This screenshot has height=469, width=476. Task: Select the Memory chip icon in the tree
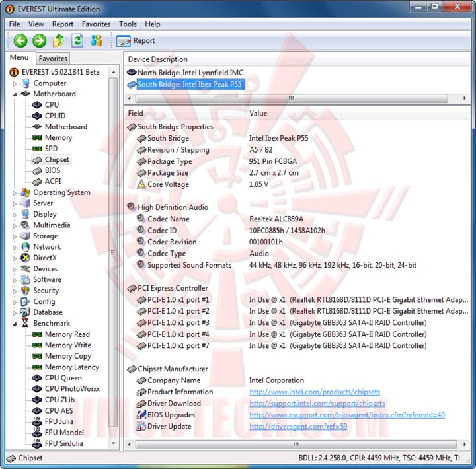tap(37, 137)
